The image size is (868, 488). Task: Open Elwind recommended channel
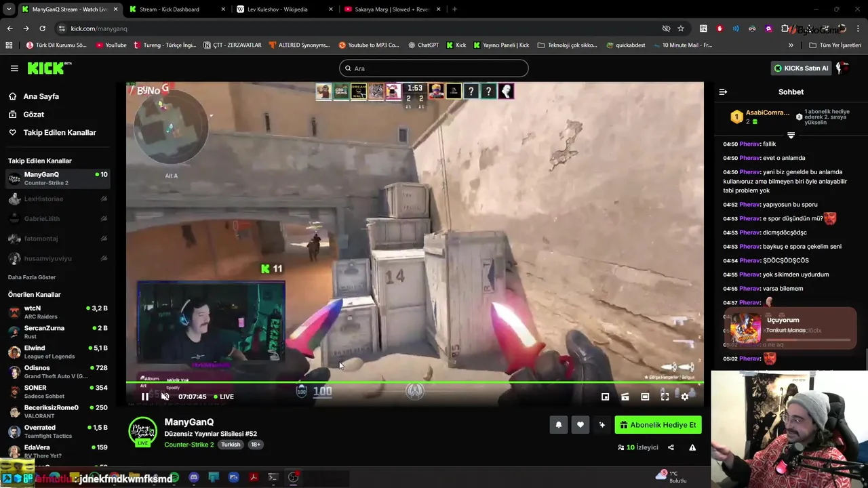click(x=58, y=352)
